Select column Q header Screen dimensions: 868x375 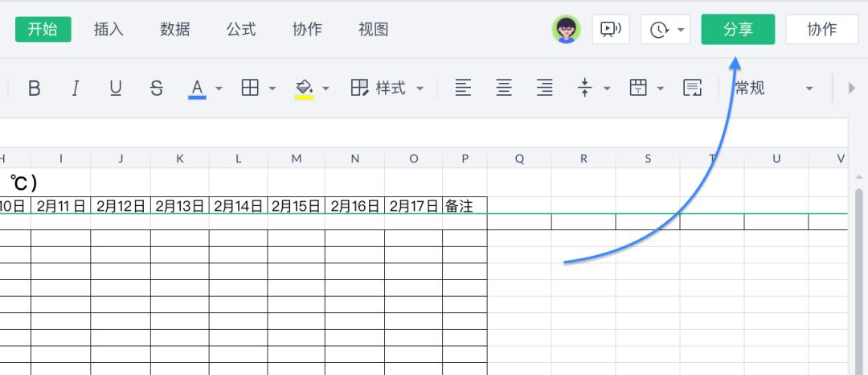[x=519, y=159]
